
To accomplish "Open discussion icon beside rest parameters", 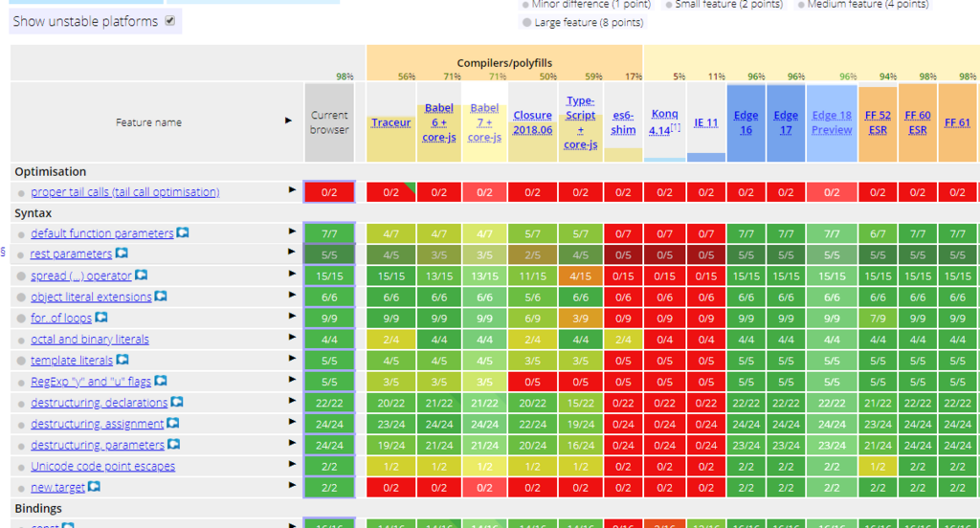I will [122, 253].
